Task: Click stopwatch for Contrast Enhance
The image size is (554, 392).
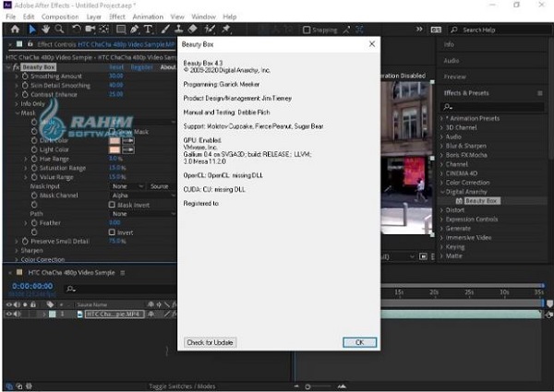Action: (x=25, y=95)
